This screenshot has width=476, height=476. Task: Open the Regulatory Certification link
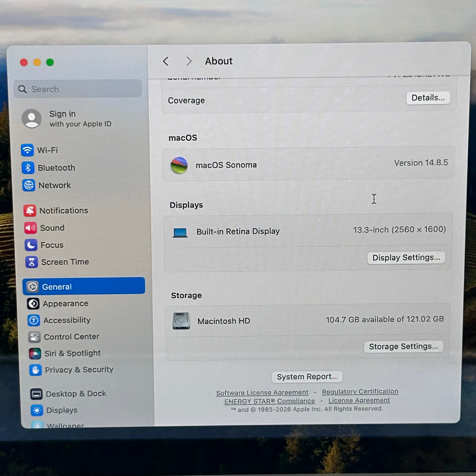coord(360,391)
